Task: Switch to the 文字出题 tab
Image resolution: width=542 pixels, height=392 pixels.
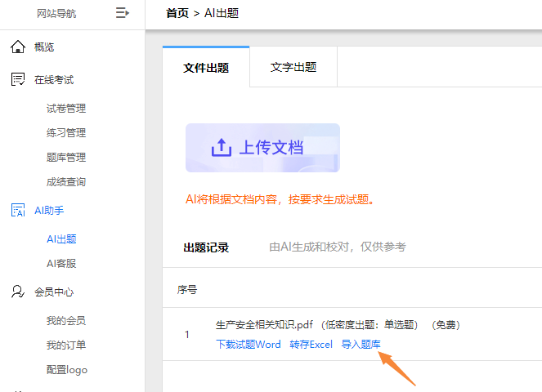Action: 293,67
